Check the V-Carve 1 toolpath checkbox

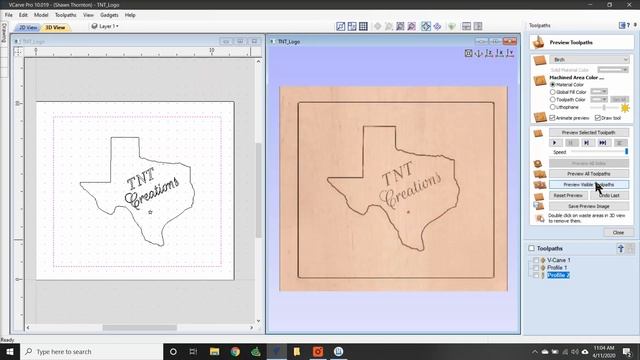pyautogui.click(x=536, y=260)
